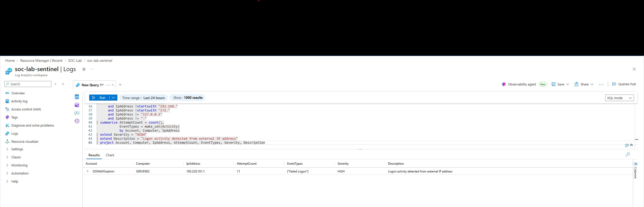Open the Queries hub
This screenshot has height=207, width=644.
[624, 84]
